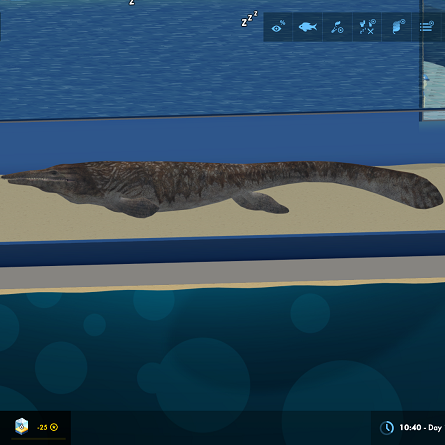Screen dimensions: 445x445
Task: Click the yellow coin currency icon
Action: [x=54, y=427]
